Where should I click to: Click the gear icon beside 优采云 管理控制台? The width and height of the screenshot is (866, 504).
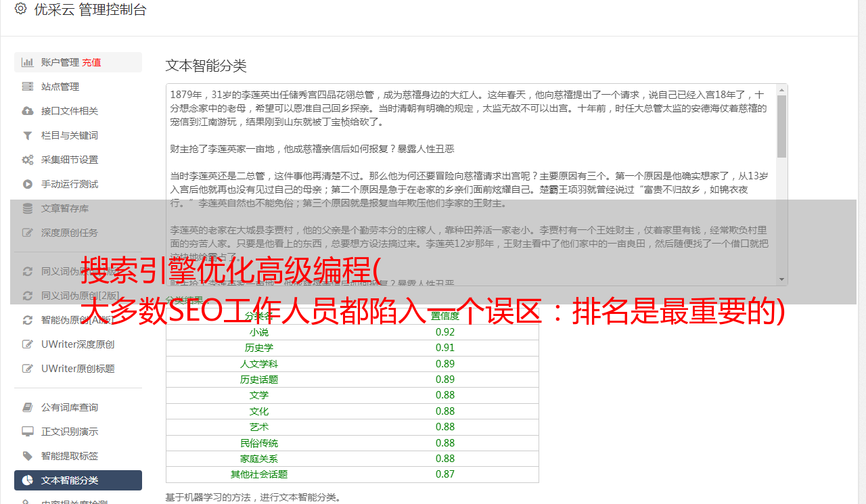(20, 9)
